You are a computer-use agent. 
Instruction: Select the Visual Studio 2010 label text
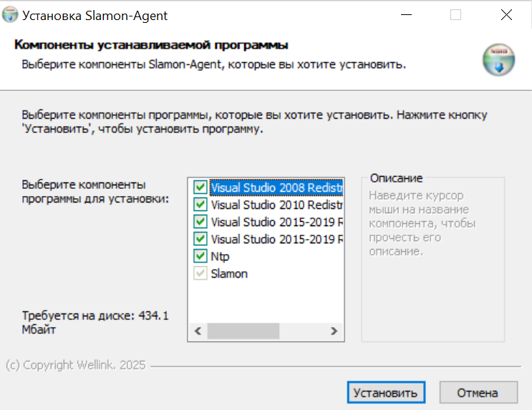(276, 205)
